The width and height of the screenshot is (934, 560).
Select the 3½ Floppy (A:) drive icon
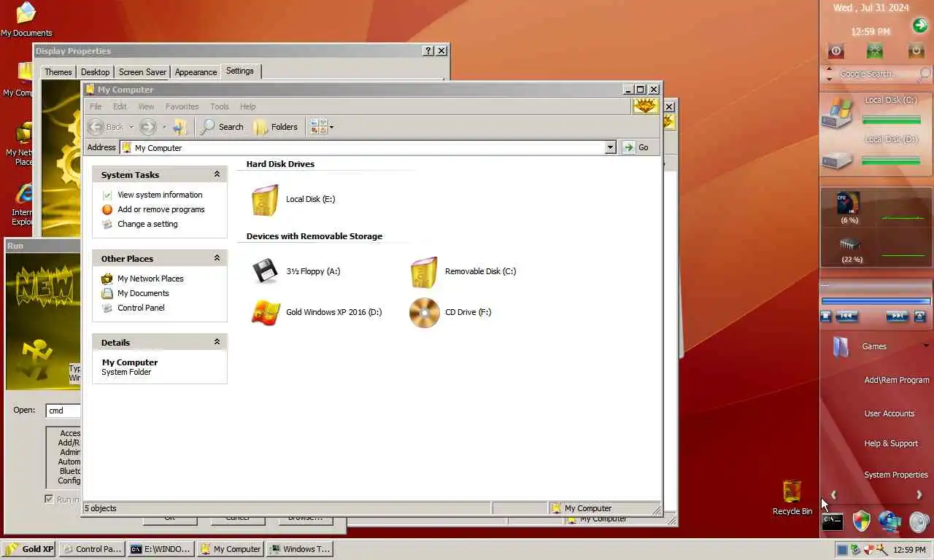pyautogui.click(x=266, y=271)
